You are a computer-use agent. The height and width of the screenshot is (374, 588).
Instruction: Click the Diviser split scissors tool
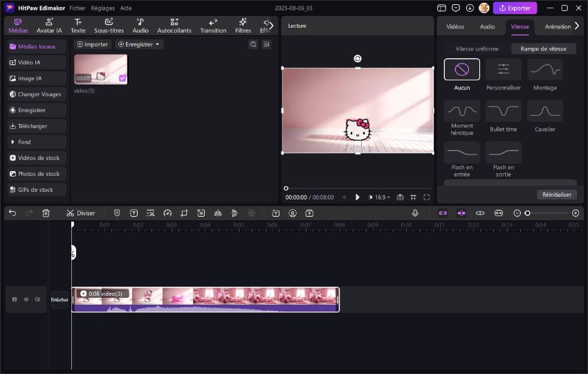tap(81, 213)
